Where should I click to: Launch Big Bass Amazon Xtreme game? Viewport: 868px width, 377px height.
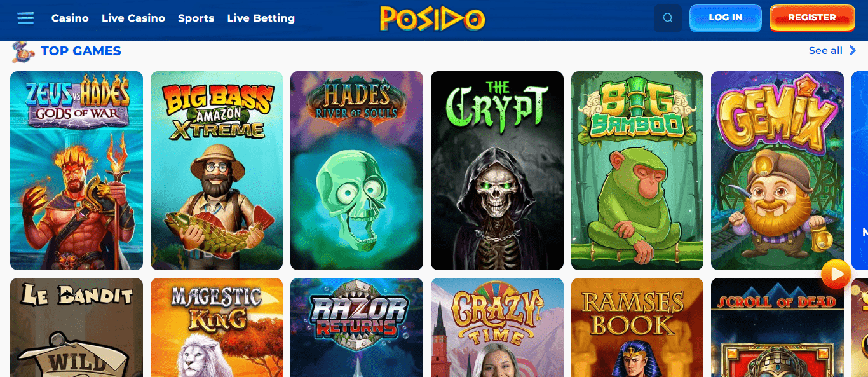217,170
